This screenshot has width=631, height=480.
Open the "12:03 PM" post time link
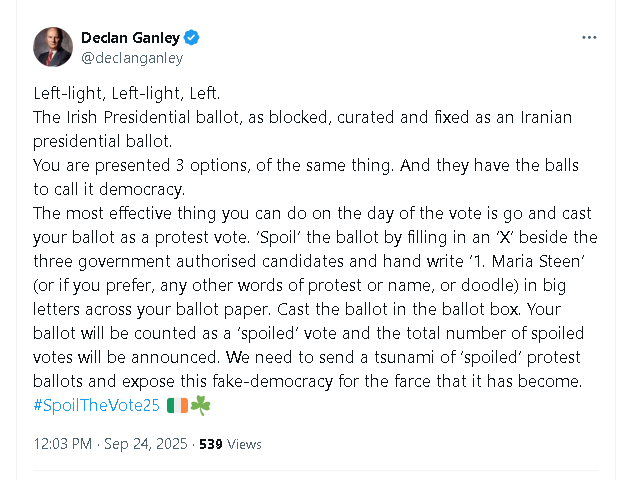coord(63,444)
